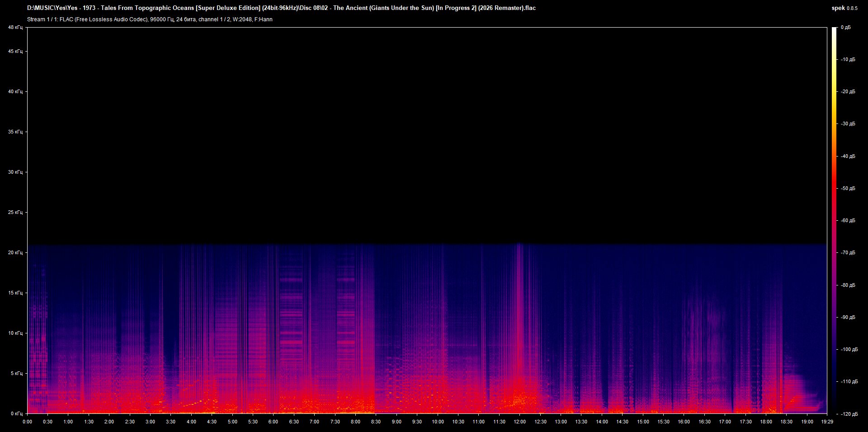Click the 2:00 time axis label
This screenshot has height=432, width=868.
(109, 422)
